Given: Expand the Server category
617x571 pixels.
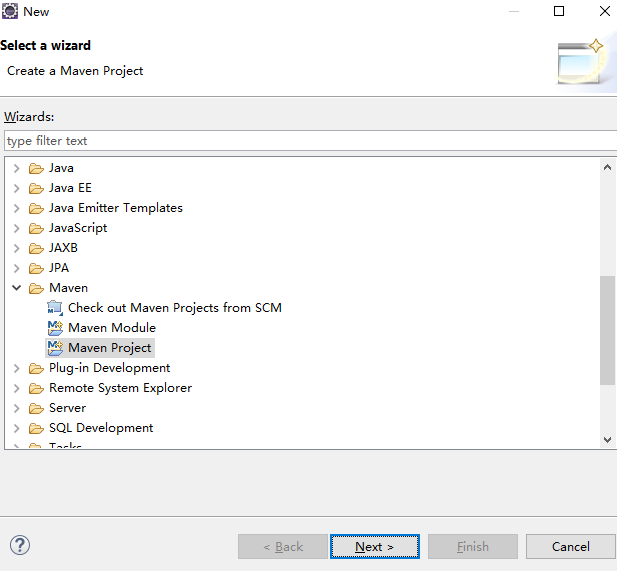Looking at the screenshot, I should click(17, 408).
